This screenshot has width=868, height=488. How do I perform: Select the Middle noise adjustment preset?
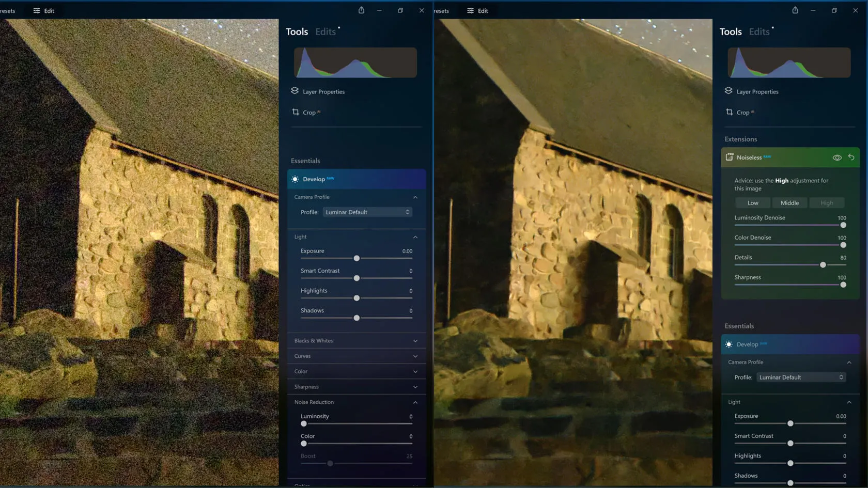(x=789, y=203)
